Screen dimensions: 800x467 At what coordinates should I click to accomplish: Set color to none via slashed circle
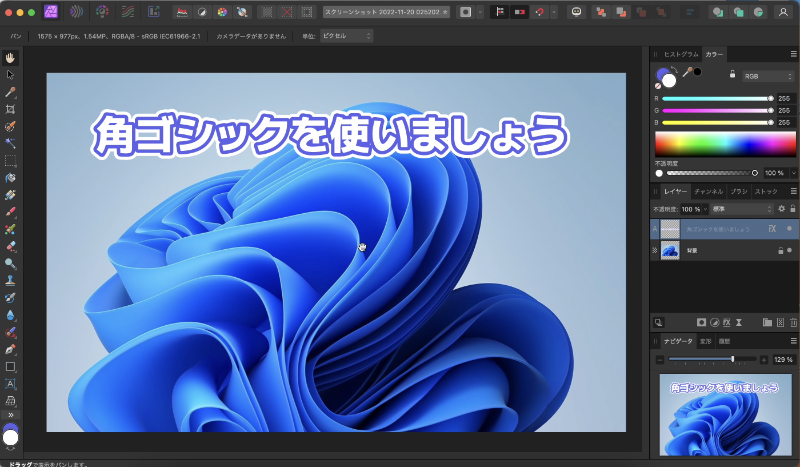(x=658, y=86)
